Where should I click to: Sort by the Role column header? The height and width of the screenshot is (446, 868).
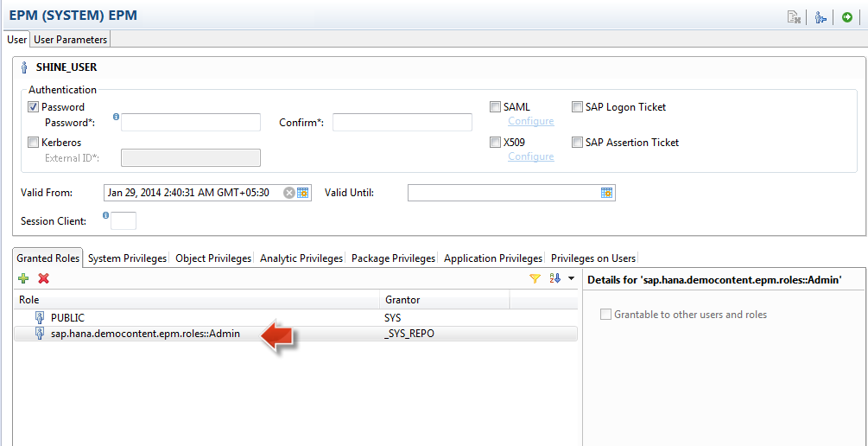(x=197, y=300)
